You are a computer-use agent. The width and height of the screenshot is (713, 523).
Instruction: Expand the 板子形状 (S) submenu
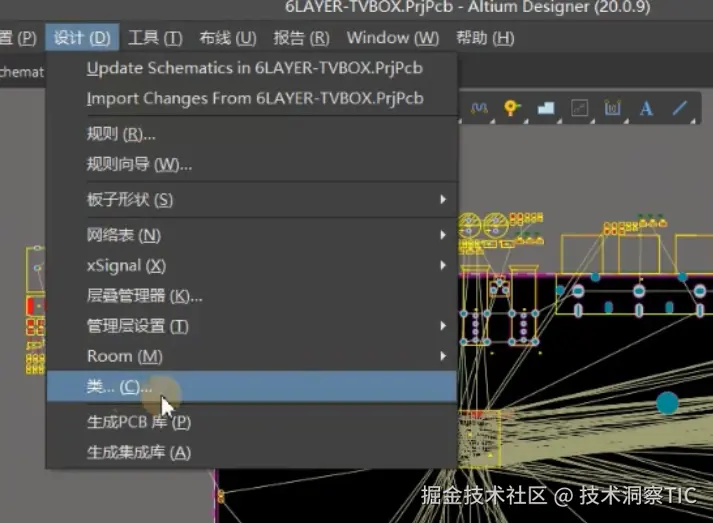click(251, 200)
